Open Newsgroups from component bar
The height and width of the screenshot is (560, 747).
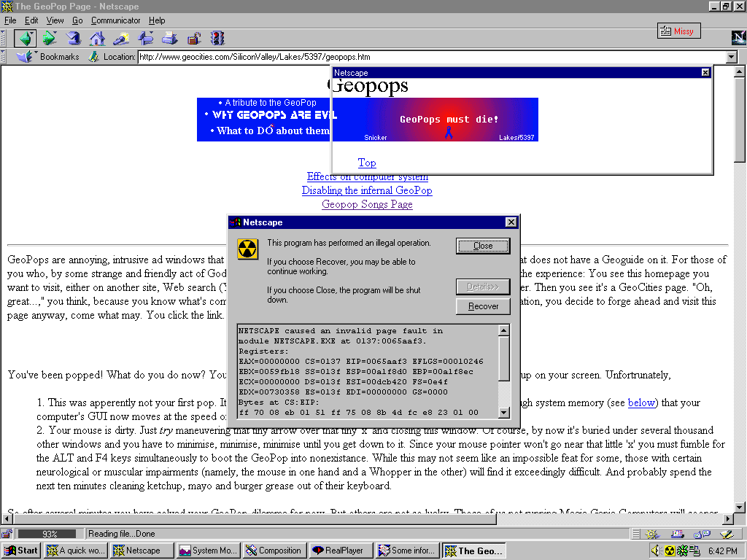point(702,534)
